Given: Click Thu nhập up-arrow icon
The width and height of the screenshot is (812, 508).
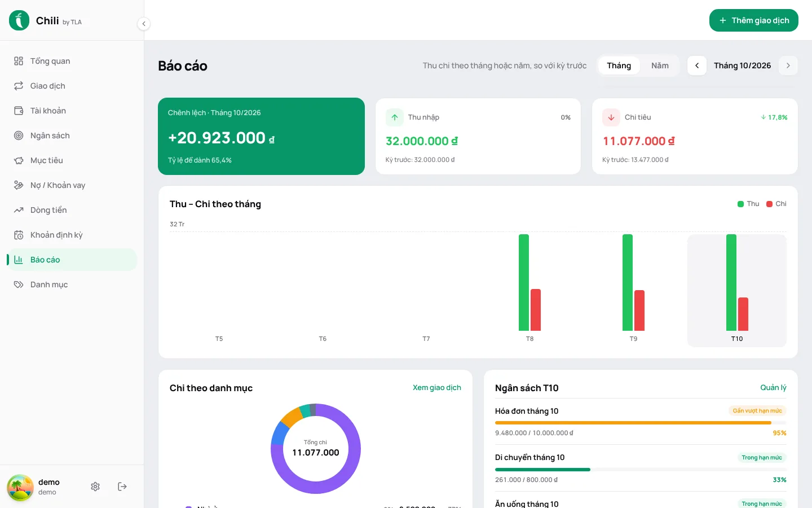Looking at the screenshot, I should click(x=395, y=117).
